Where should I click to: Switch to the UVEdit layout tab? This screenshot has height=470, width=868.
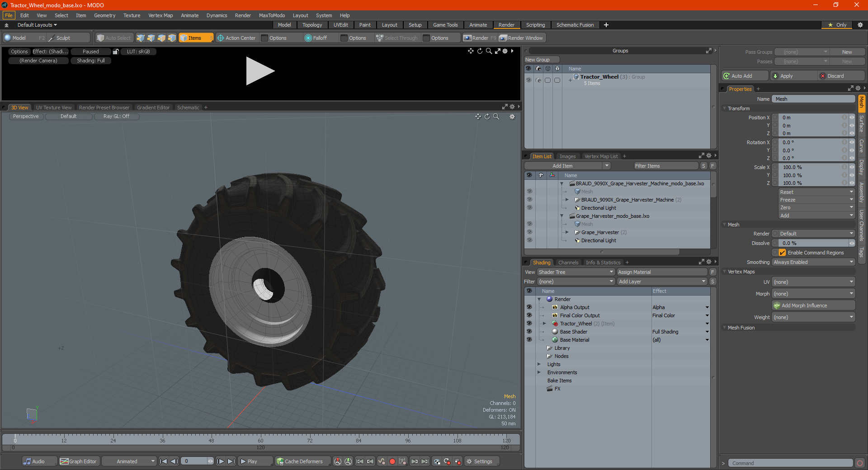[x=340, y=25]
